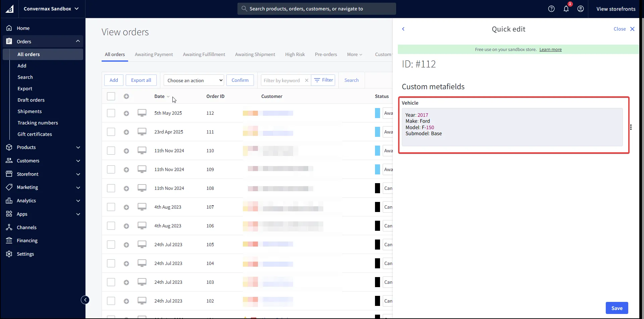Open the user account profile icon
The image size is (644, 319).
point(581,9)
